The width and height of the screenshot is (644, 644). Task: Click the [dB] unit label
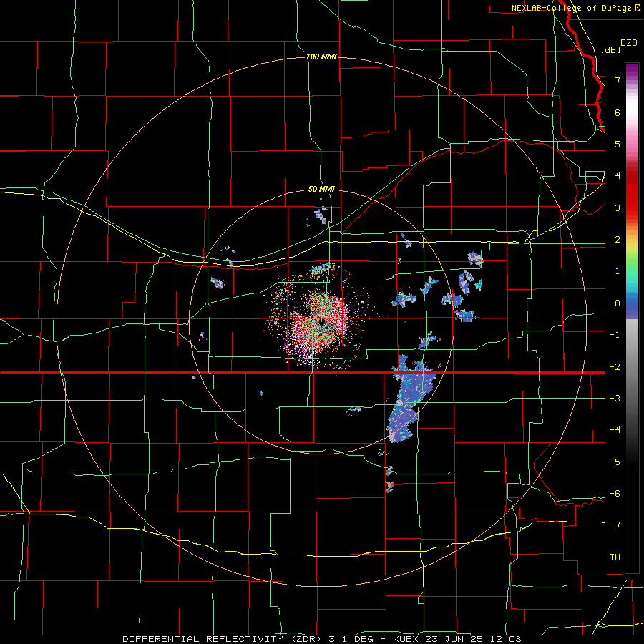pos(610,49)
